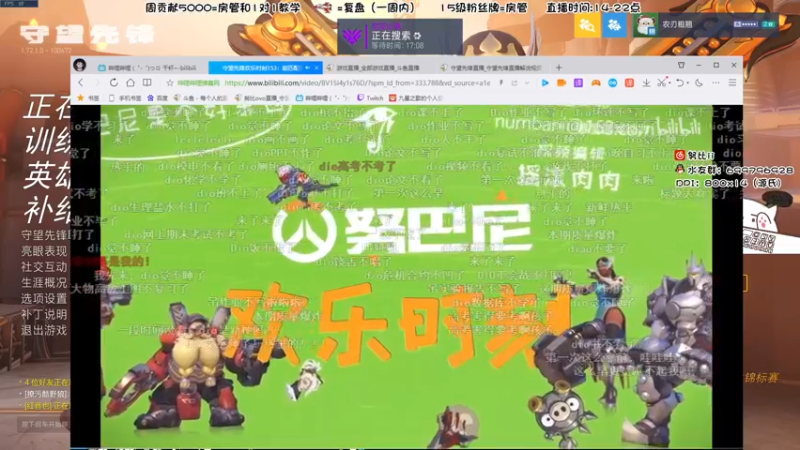The height and width of the screenshot is (450, 800).
Task: Click the browser skin shirt icon
Action: tap(681, 65)
